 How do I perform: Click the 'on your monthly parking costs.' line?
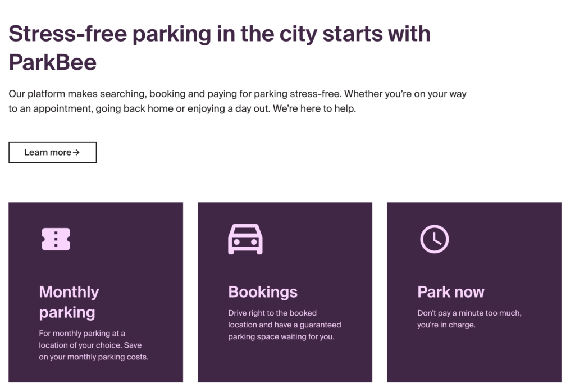(x=94, y=357)
